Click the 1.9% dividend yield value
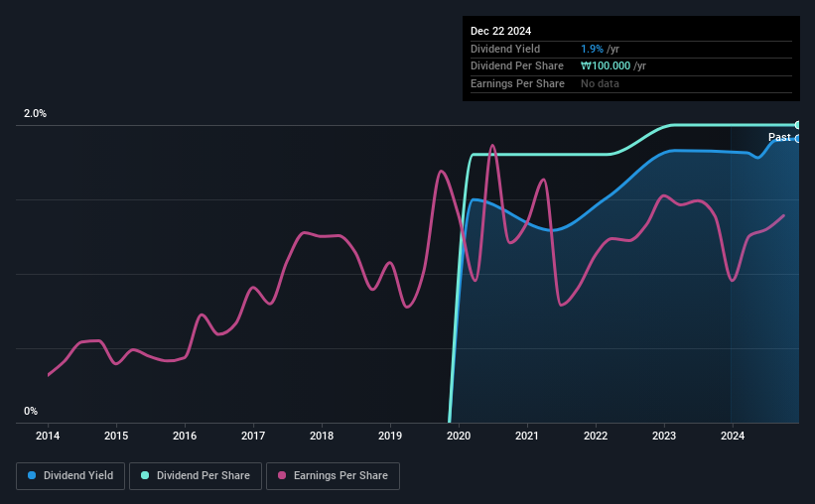 [x=592, y=49]
